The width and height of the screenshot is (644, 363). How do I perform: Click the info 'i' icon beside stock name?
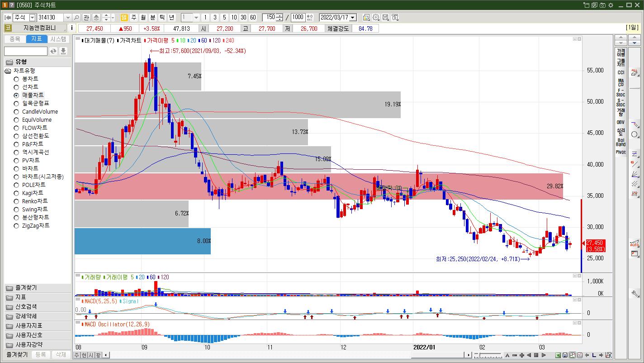click(72, 28)
